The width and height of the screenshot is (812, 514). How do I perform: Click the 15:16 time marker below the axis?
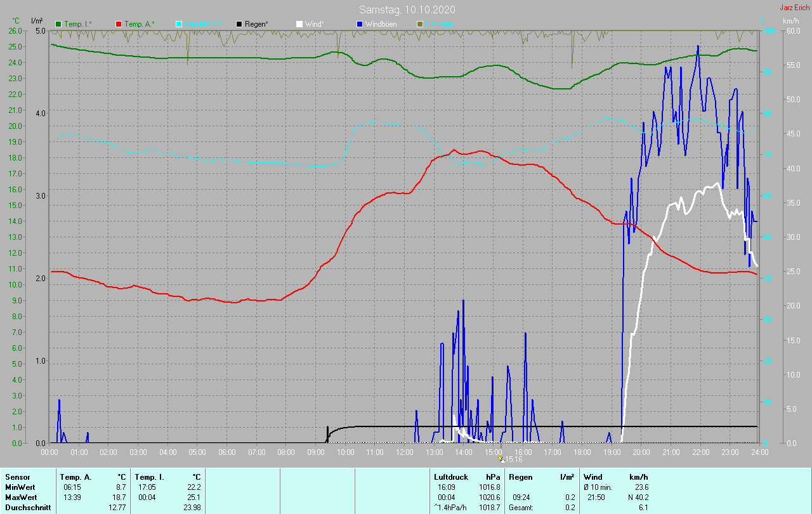(510, 459)
